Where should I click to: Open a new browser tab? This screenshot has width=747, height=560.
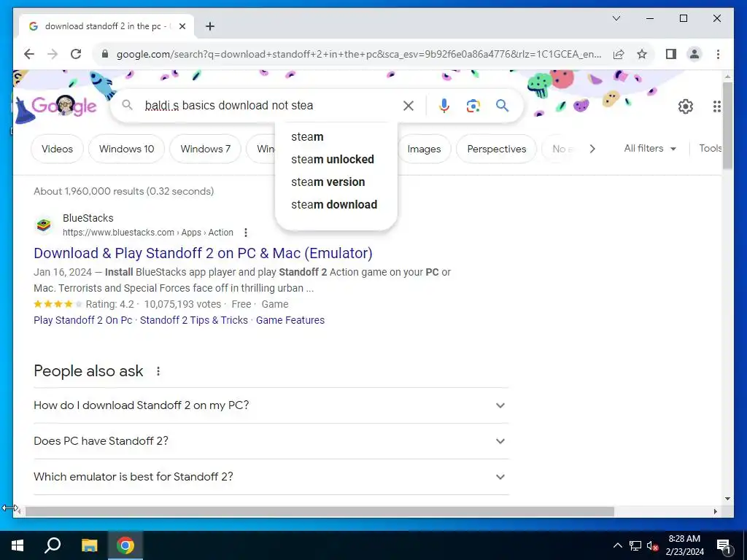[209, 26]
